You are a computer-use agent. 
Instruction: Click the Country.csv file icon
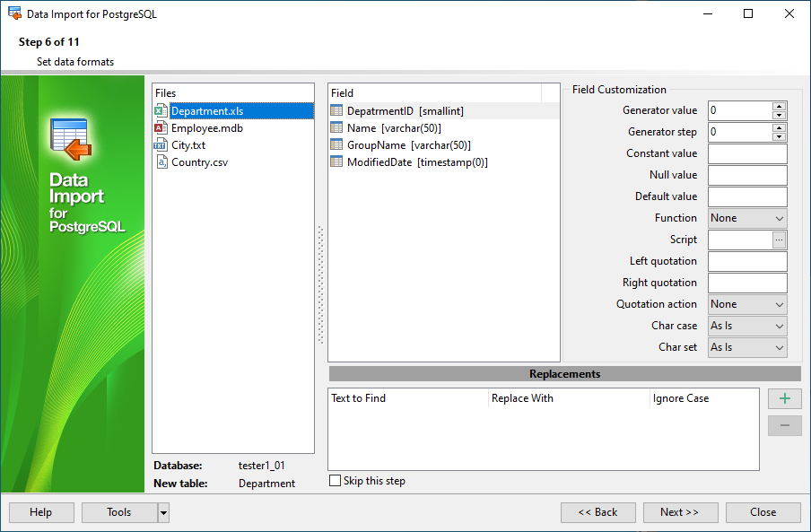tap(161, 161)
